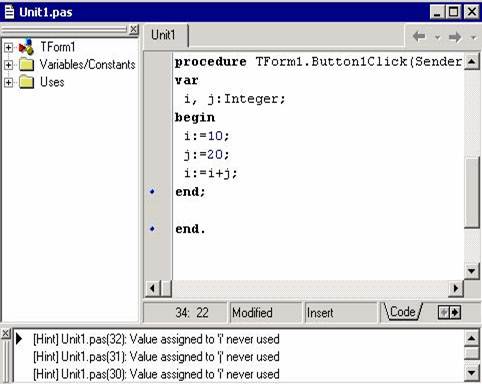Close the Unit1.pas window
The width and height of the screenshot is (482, 384).
tap(472, 12)
